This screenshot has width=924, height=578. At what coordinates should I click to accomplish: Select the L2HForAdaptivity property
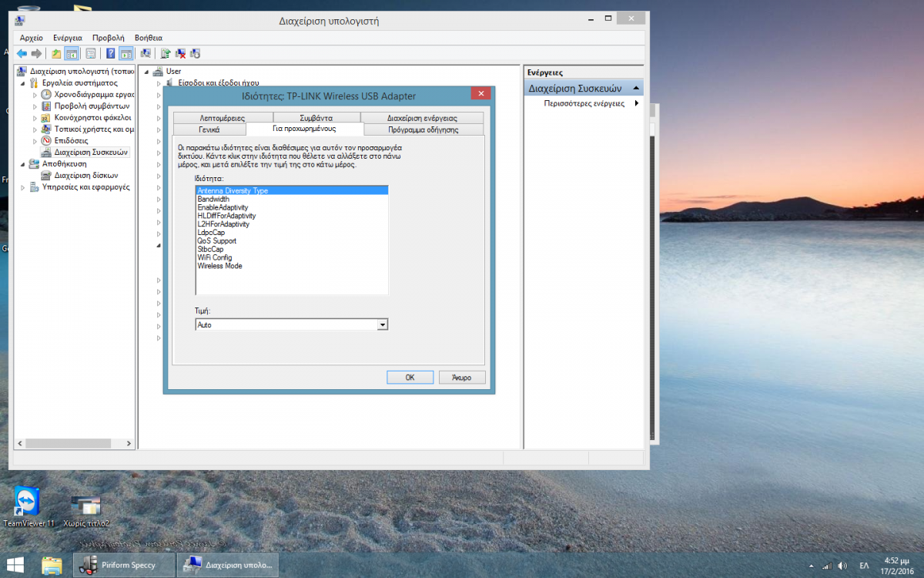click(292, 224)
